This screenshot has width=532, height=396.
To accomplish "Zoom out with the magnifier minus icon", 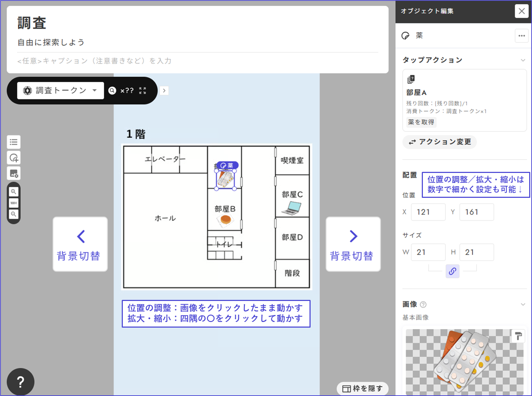I will coord(13,214).
